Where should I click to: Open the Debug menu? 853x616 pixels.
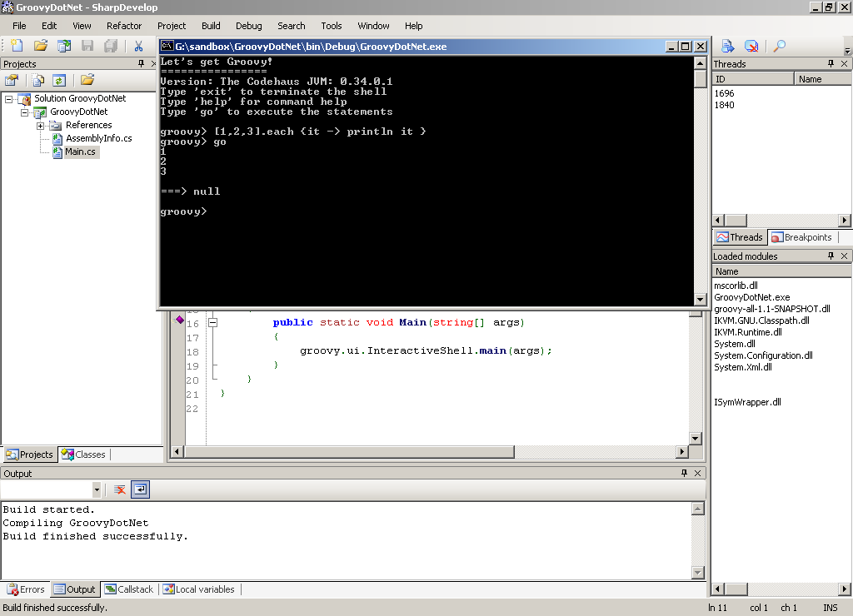tap(248, 26)
